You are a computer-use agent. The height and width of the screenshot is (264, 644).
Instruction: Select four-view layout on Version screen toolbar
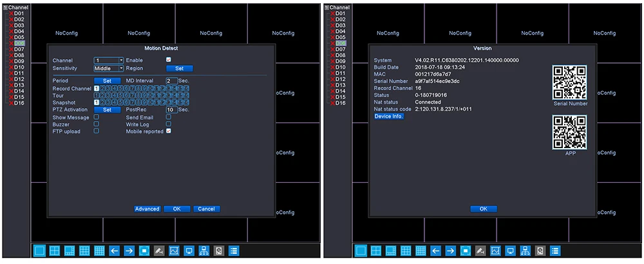376,250
